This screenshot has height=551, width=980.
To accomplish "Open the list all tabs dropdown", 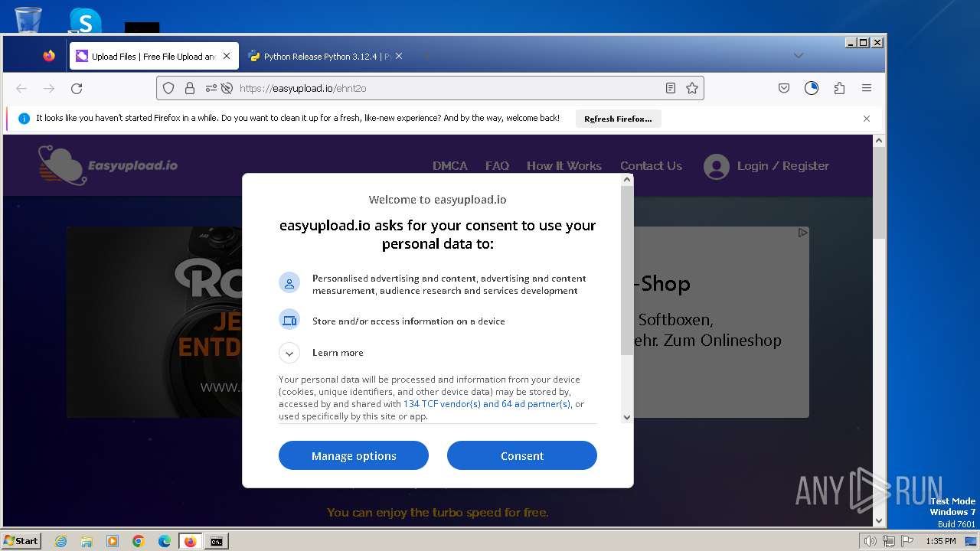I will pyautogui.click(x=799, y=56).
